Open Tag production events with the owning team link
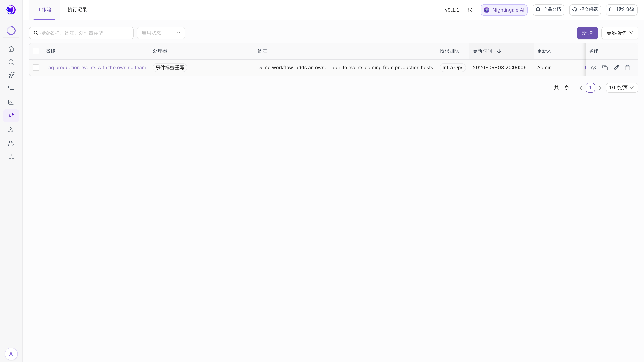 coord(96,68)
